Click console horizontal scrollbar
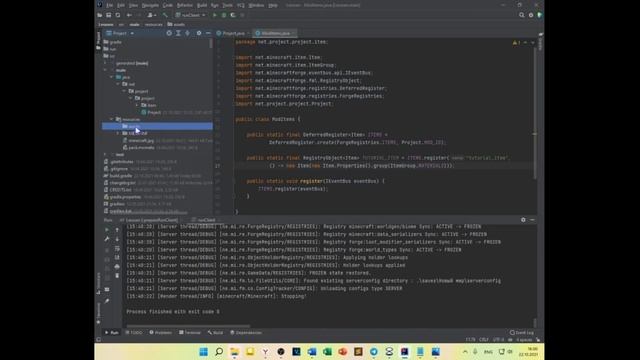The height and width of the screenshot is (360, 640). (188, 326)
